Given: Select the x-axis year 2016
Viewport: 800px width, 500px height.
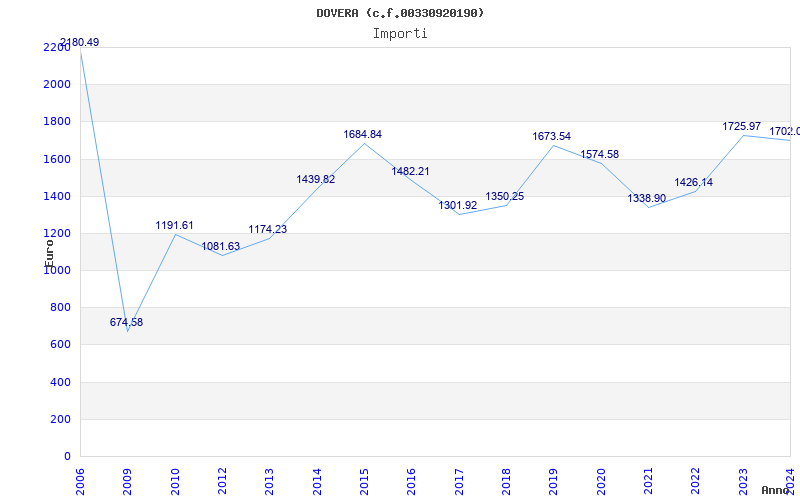Looking at the screenshot, I should pos(412,482).
